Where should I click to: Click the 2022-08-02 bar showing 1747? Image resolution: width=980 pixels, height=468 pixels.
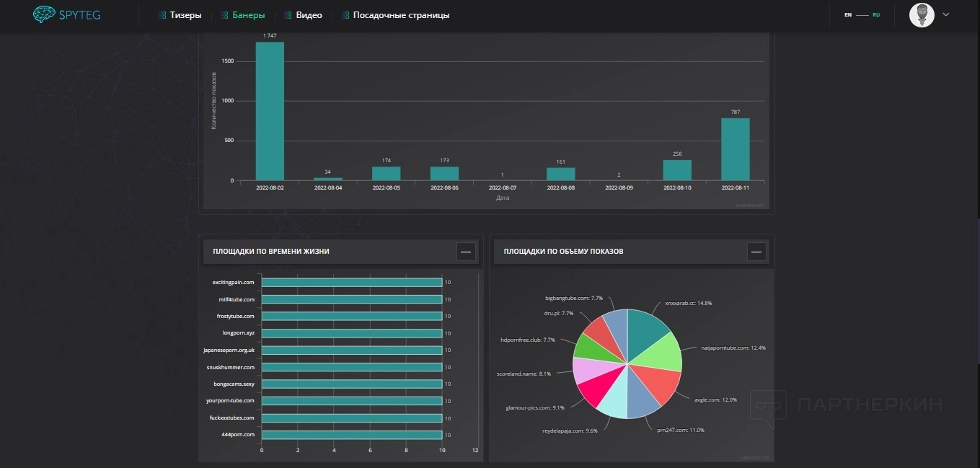tap(270, 111)
